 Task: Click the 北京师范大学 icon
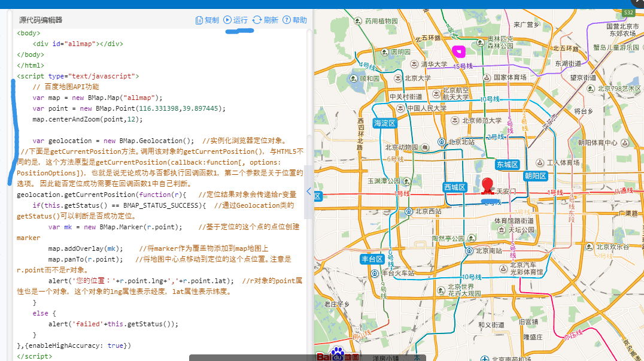pyautogui.click(x=455, y=120)
